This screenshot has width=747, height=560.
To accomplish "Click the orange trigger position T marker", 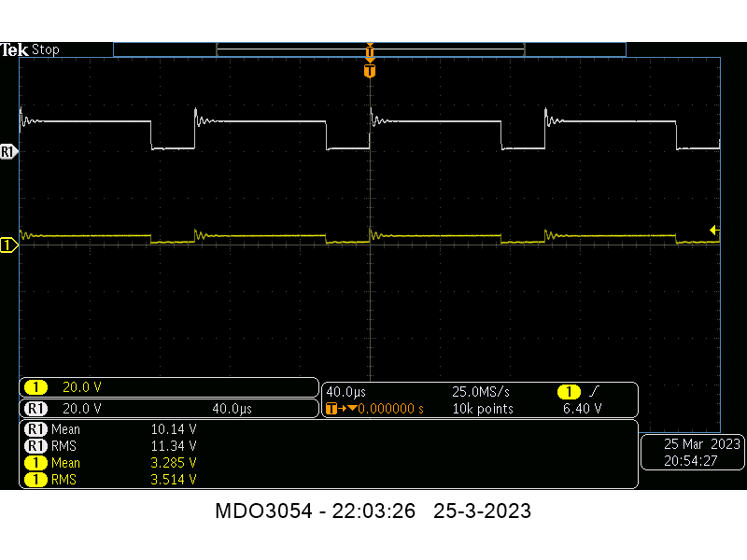I will click(x=370, y=71).
